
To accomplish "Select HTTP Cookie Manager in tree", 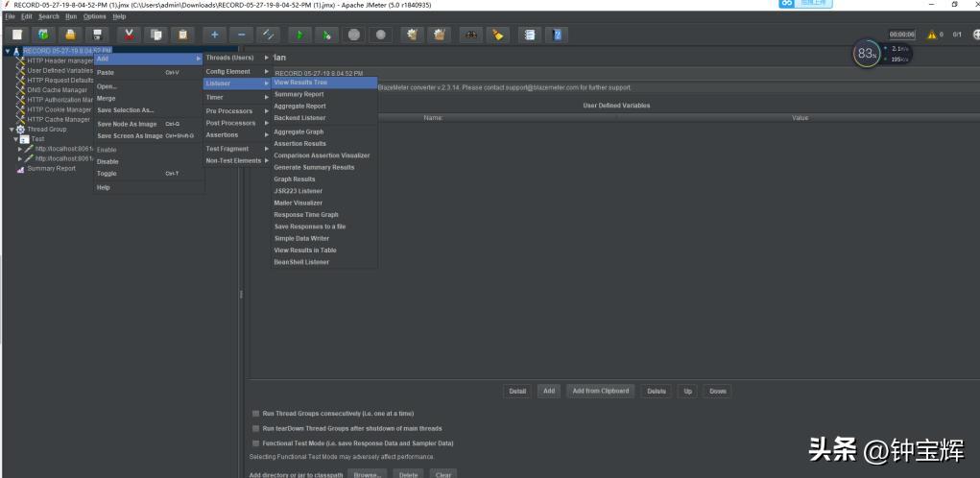I will click(x=59, y=110).
